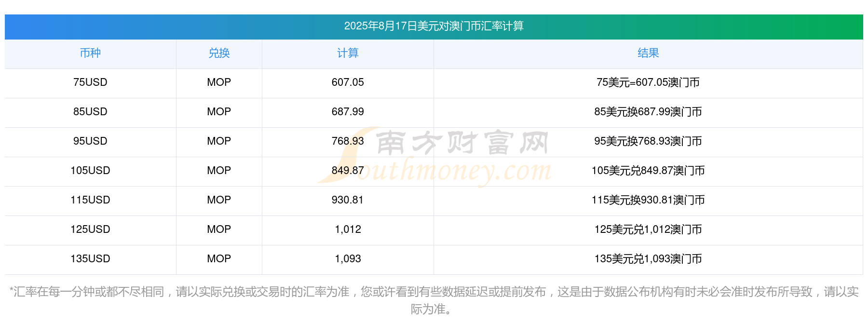Click MOP in the 85USD row
The image size is (868, 324).
(x=219, y=112)
